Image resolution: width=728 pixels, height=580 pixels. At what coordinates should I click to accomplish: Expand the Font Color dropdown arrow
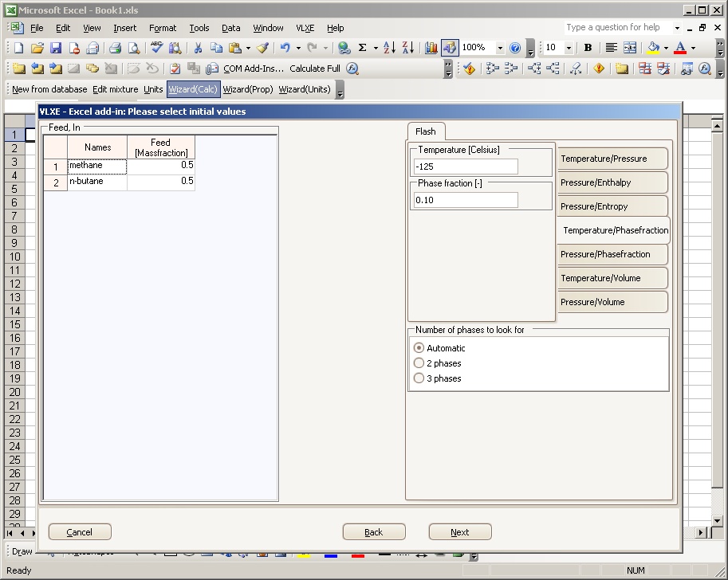[x=693, y=47]
